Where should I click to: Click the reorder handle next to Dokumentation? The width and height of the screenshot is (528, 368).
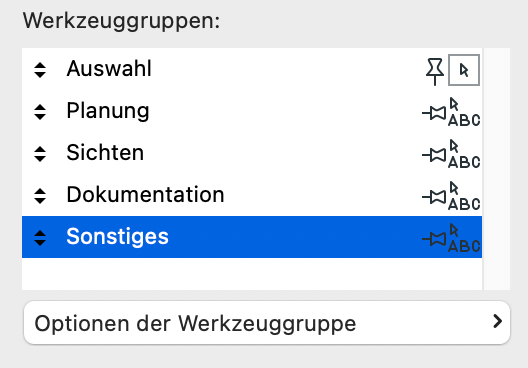pyautogui.click(x=40, y=196)
